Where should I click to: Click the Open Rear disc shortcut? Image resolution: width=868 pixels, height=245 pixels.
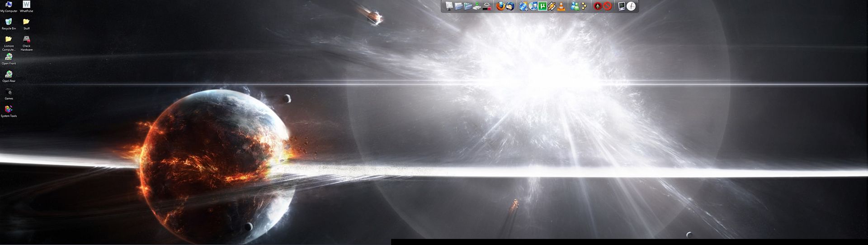9,77
